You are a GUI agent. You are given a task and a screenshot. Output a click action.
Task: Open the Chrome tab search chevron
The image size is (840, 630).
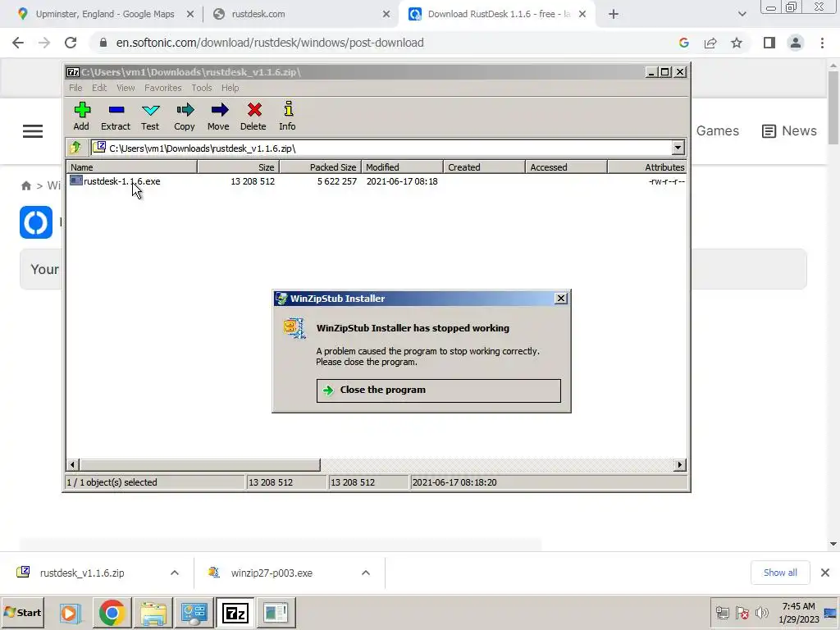coord(742,15)
